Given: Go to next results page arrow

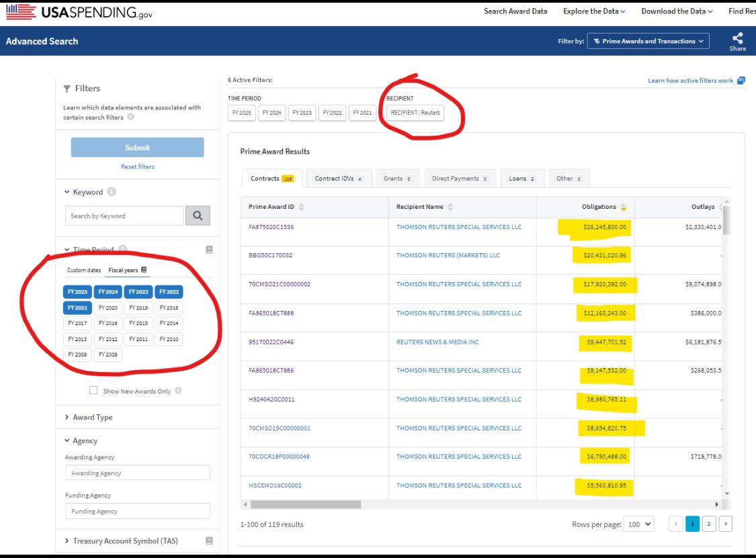Looking at the screenshot, I should click(726, 524).
